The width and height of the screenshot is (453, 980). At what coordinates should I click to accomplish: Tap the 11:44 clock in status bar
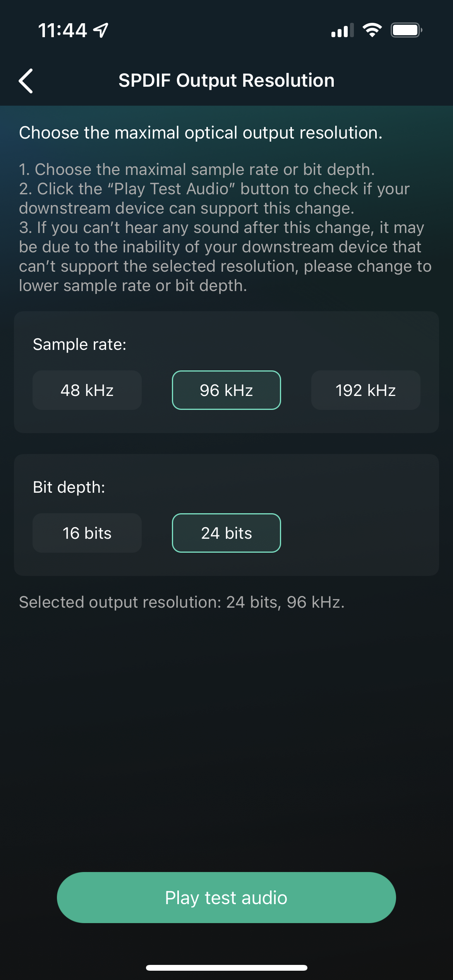coord(63,30)
